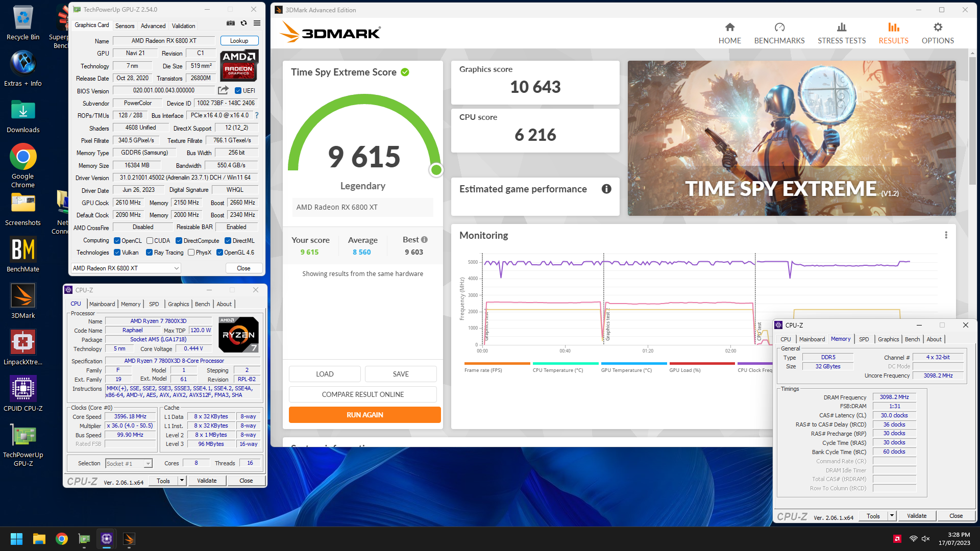Open the 3DMark OPTIONS gear icon
The width and height of the screenshot is (980, 551).
[x=938, y=27]
